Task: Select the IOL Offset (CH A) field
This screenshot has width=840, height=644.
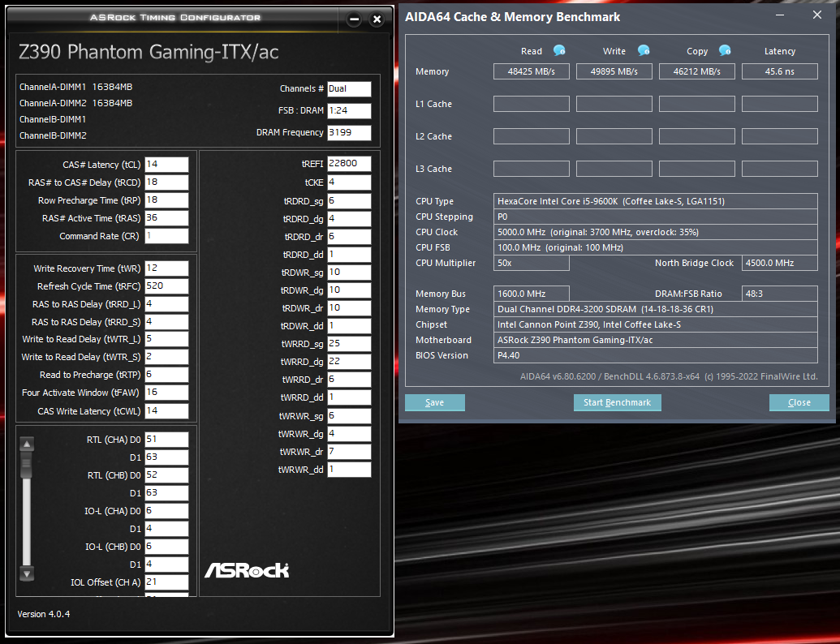Action: coord(166,582)
